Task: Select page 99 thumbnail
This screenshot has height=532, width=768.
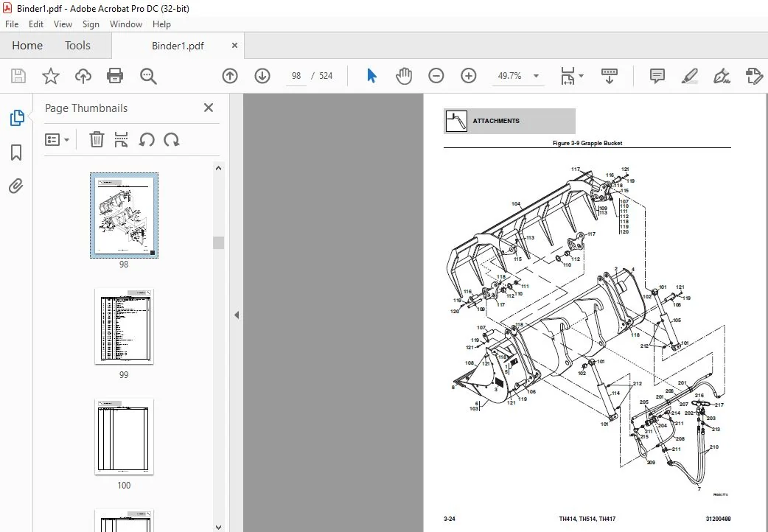Action: coord(124,326)
